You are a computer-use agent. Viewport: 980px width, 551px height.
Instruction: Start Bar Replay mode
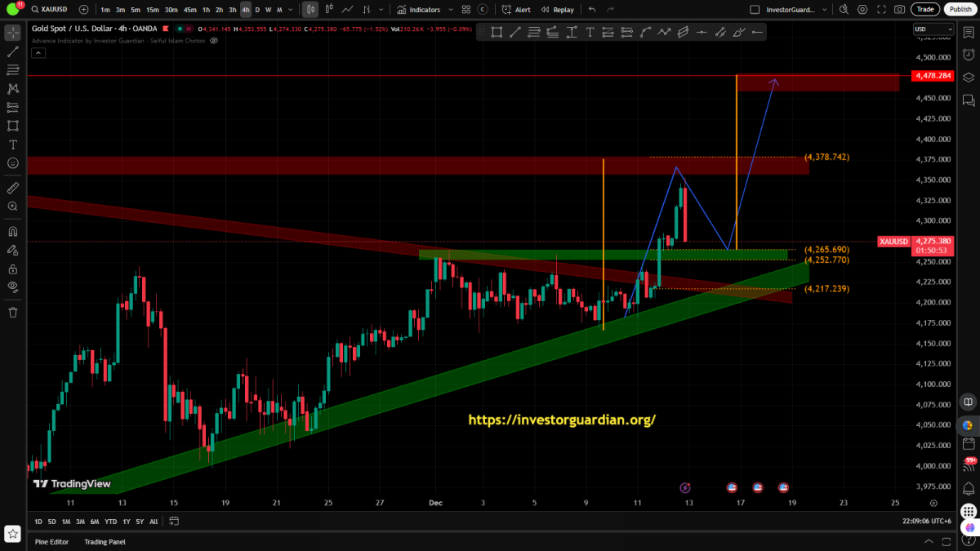click(x=558, y=10)
